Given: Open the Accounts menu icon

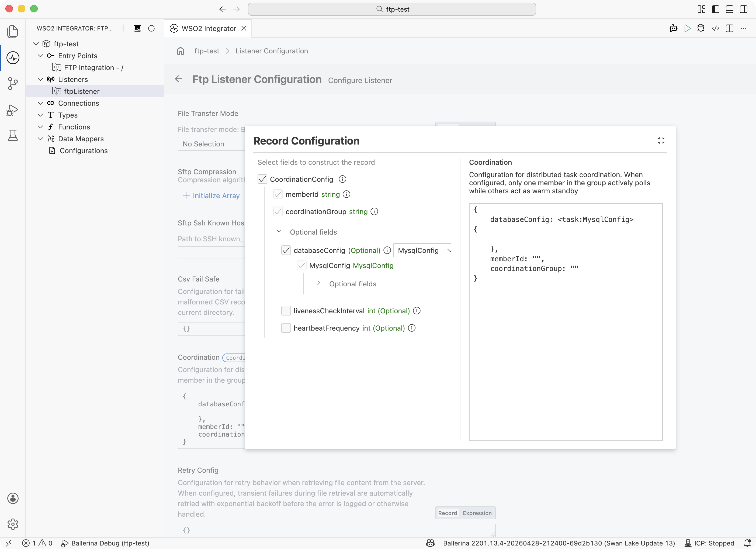Looking at the screenshot, I should tap(13, 498).
